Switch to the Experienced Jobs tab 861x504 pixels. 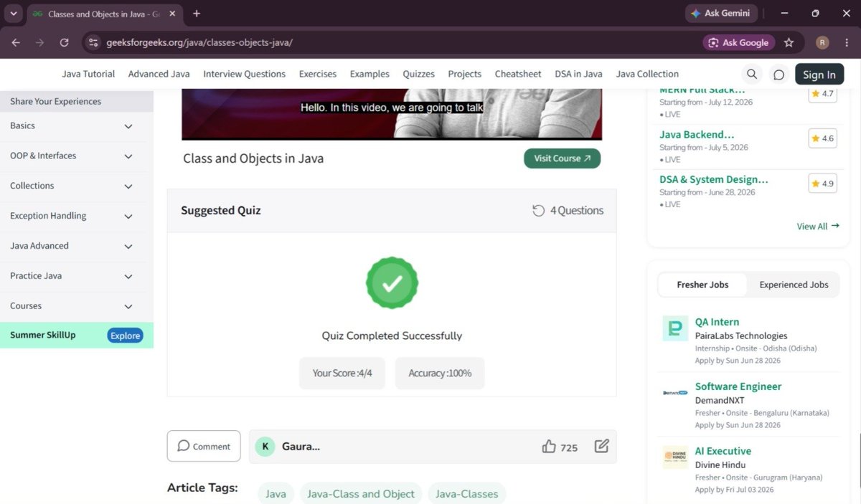click(794, 285)
